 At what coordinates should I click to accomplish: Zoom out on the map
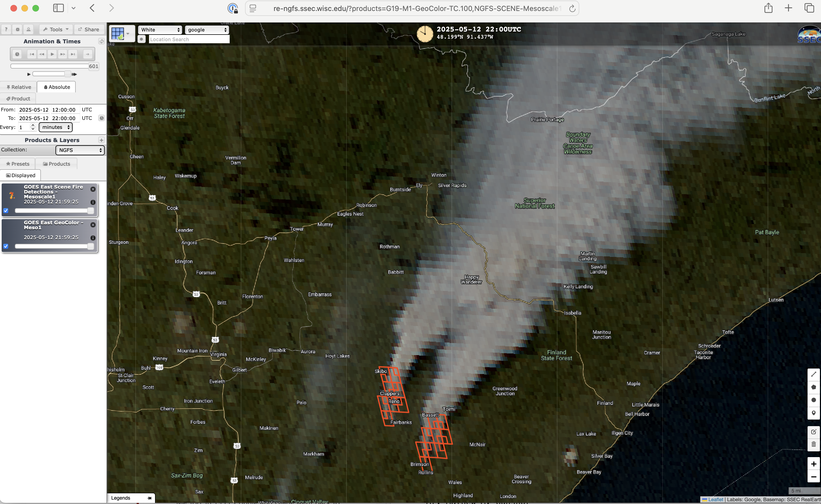click(814, 477)
